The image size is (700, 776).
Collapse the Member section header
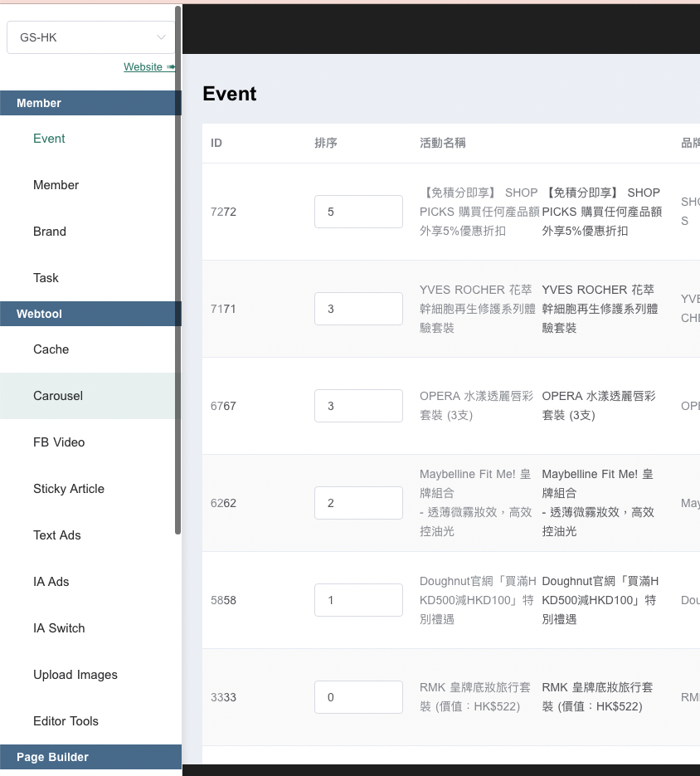(x=90, y=103)
